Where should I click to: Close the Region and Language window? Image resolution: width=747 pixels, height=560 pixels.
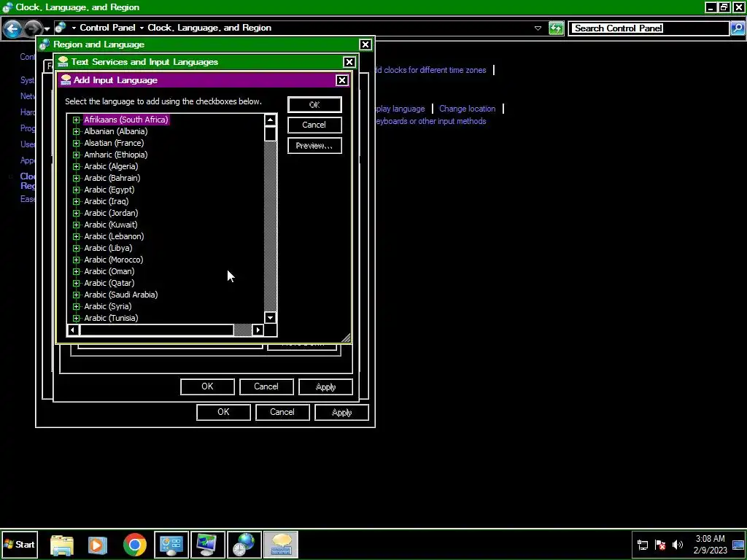[365, 44]
